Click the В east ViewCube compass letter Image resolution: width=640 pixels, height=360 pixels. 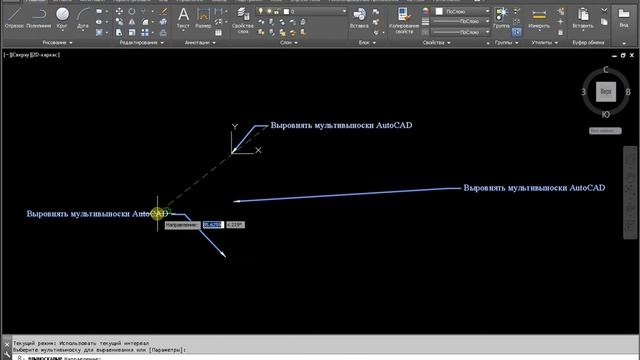tap(628, 92)
